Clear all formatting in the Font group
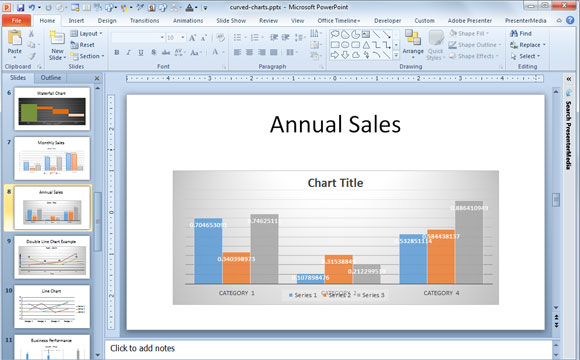Screen dimensions: 580x360 click(220, 37)
